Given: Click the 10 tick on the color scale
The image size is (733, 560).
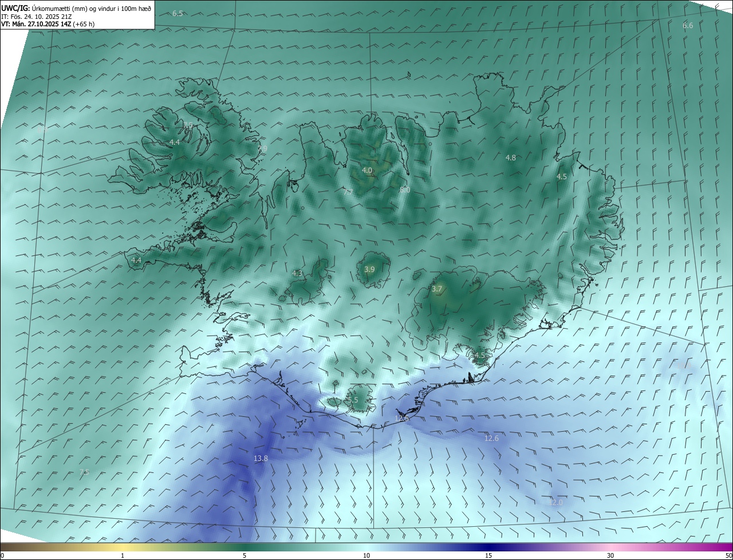Looking at the screenshot, I should [366, 555].
